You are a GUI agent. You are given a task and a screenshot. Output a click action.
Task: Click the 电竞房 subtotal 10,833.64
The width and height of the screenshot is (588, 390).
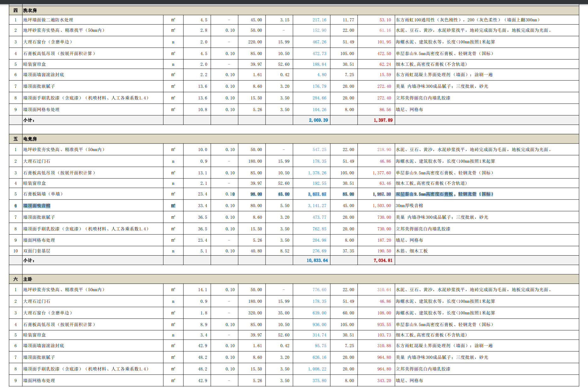pyautogui.click(x=317, y=260)
